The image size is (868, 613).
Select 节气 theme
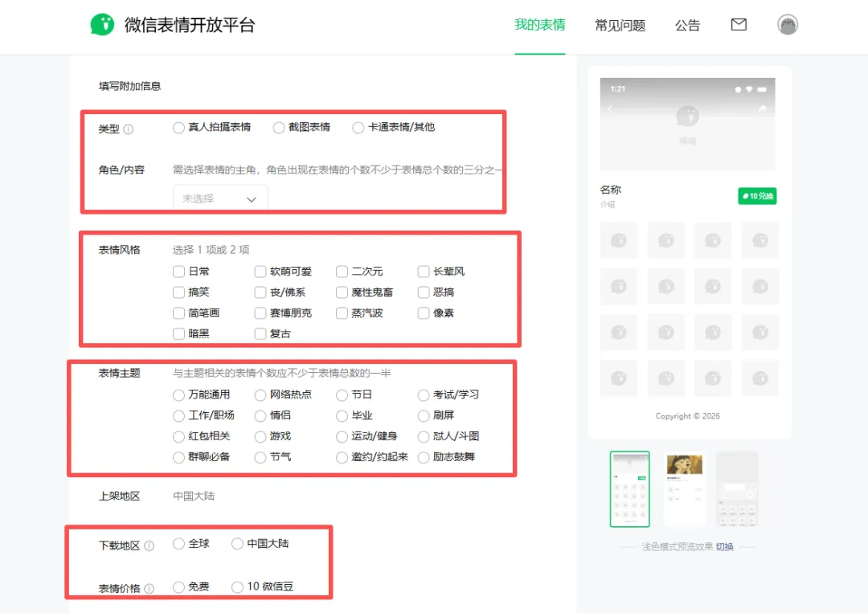click(x=260, y=457)
